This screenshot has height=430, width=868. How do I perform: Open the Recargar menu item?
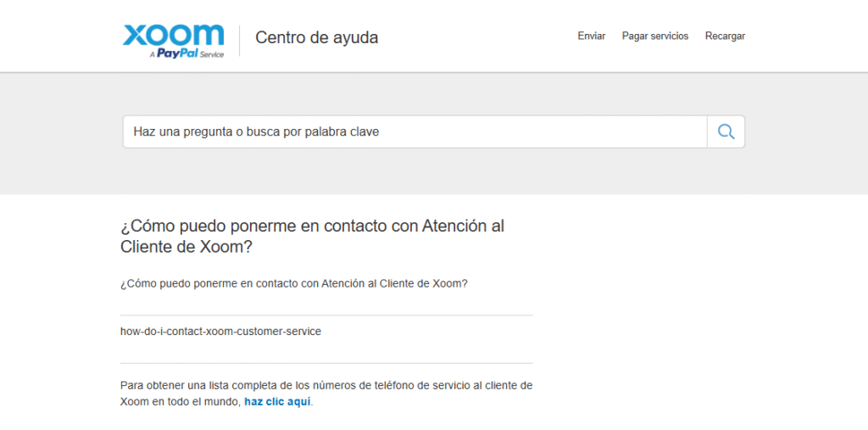click(725, 36)
